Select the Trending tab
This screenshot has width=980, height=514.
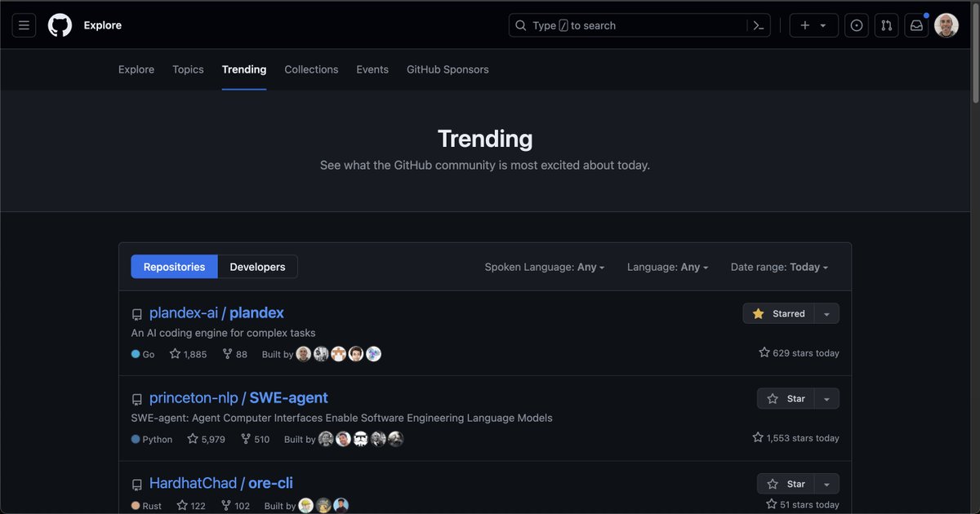(x=244, y=69)
